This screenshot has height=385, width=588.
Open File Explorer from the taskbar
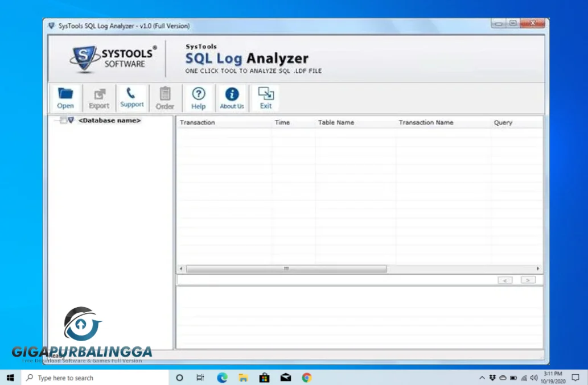tap(243, 378)
